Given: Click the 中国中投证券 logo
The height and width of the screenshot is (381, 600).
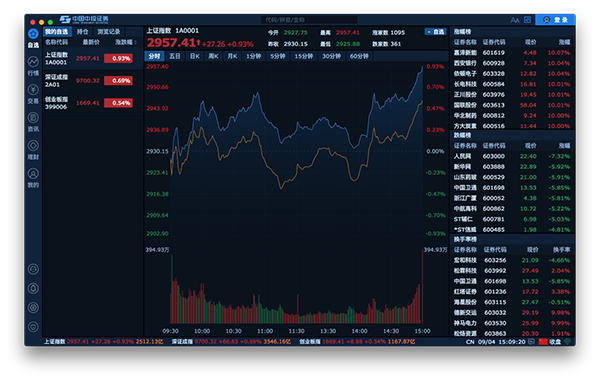Looking at the screenshot, I should tap(84, 19).
